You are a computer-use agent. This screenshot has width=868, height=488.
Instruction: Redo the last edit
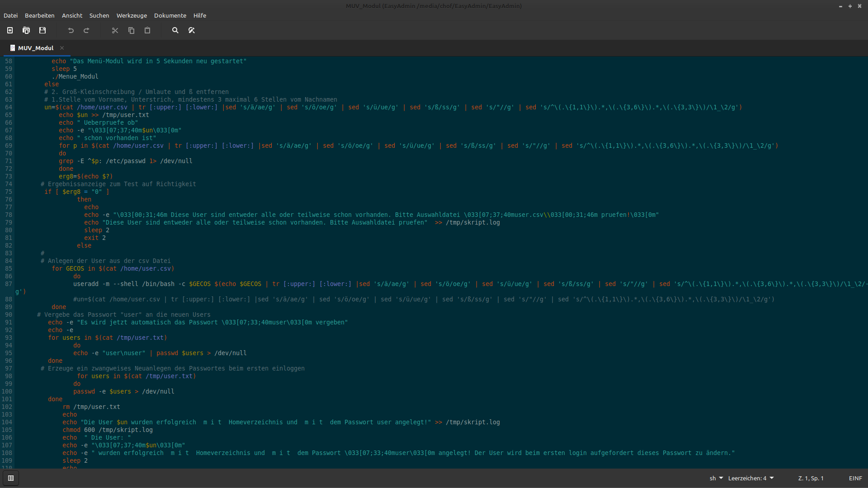pos(86,30)
